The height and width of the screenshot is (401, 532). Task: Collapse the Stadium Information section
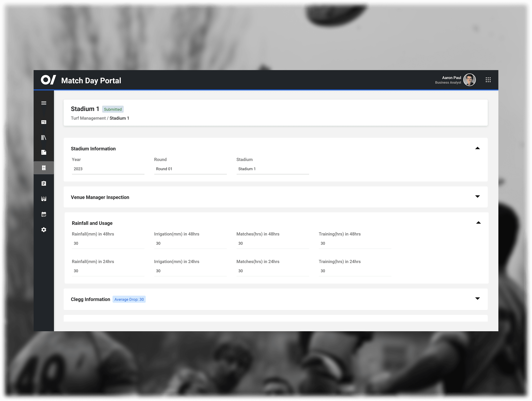pyautogui.click(x=477, y=148)
